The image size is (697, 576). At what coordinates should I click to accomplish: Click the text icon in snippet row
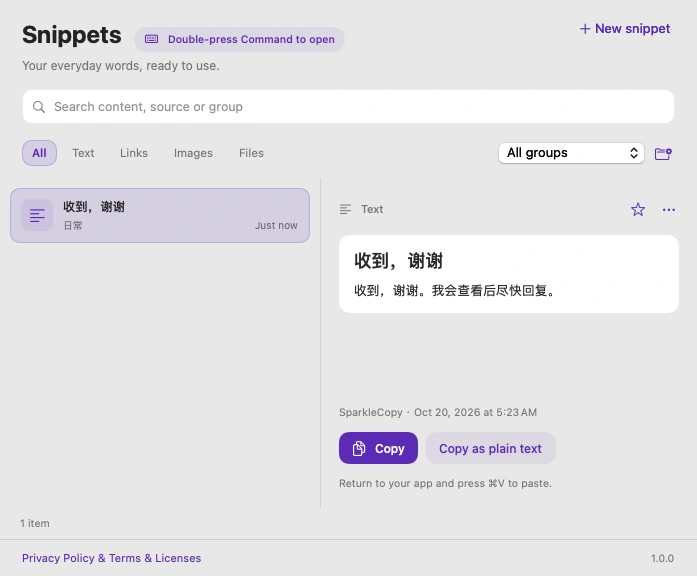click(x=37, y=216)
